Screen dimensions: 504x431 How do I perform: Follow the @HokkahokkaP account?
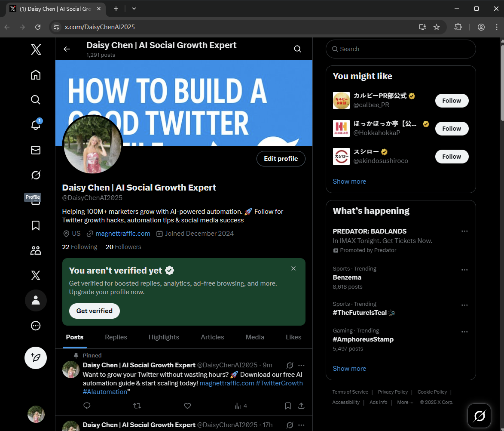pyautogui.click(x=452, y=129)
